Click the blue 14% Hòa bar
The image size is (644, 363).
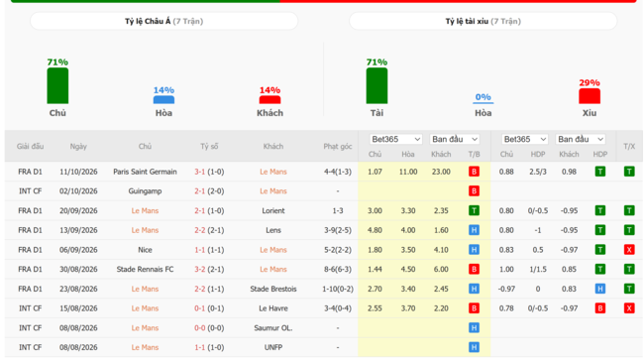[x=163, y=99]
